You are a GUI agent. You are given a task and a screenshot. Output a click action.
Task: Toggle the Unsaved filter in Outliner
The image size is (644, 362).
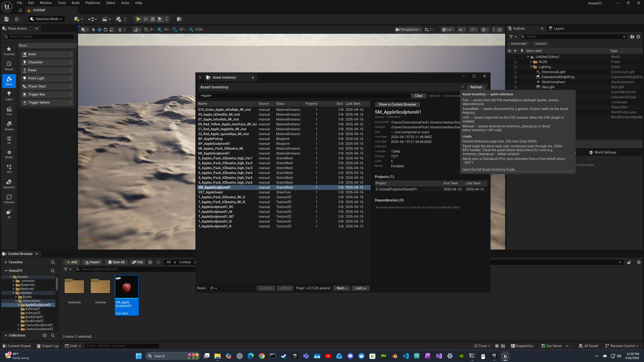click(x=540, y=43)
